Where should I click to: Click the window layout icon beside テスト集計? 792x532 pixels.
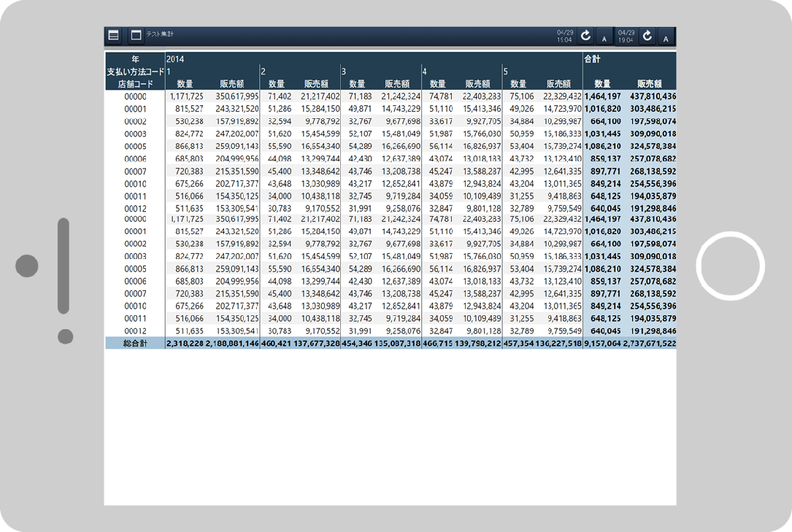(x=136, y=35)
